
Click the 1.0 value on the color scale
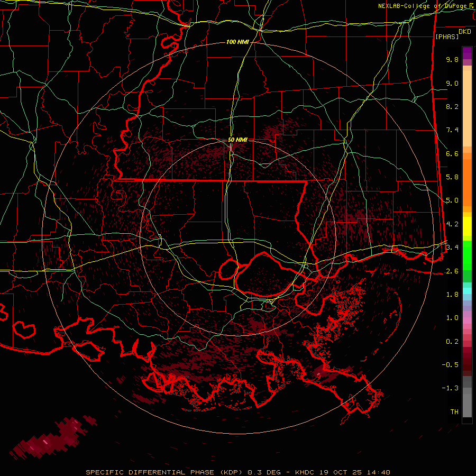click(x=452, y=318)
